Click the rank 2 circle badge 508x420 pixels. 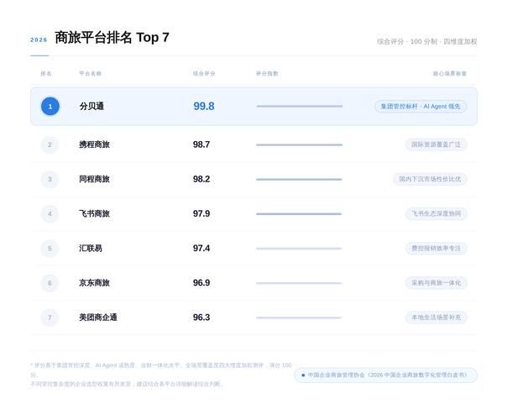pyautogui.click(x=50, y=144)
